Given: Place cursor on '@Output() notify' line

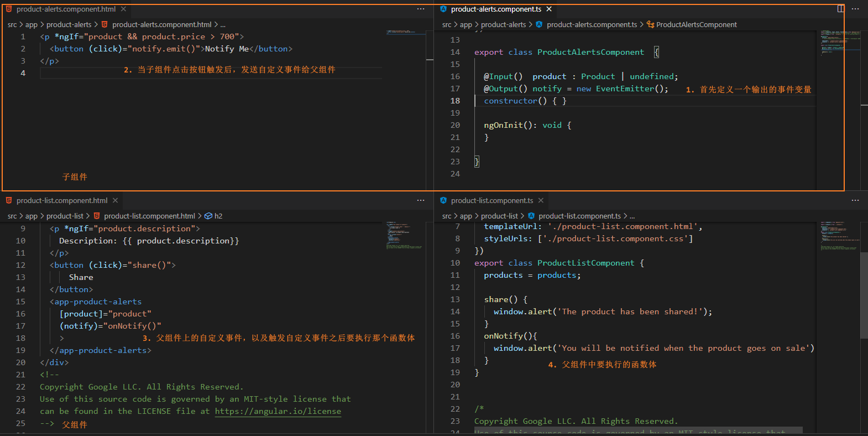Looking at the screenshot, I should point(576,89).
